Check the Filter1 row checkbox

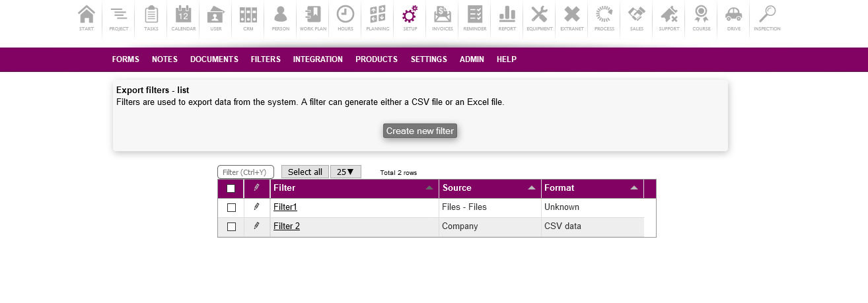pos(231,207)
